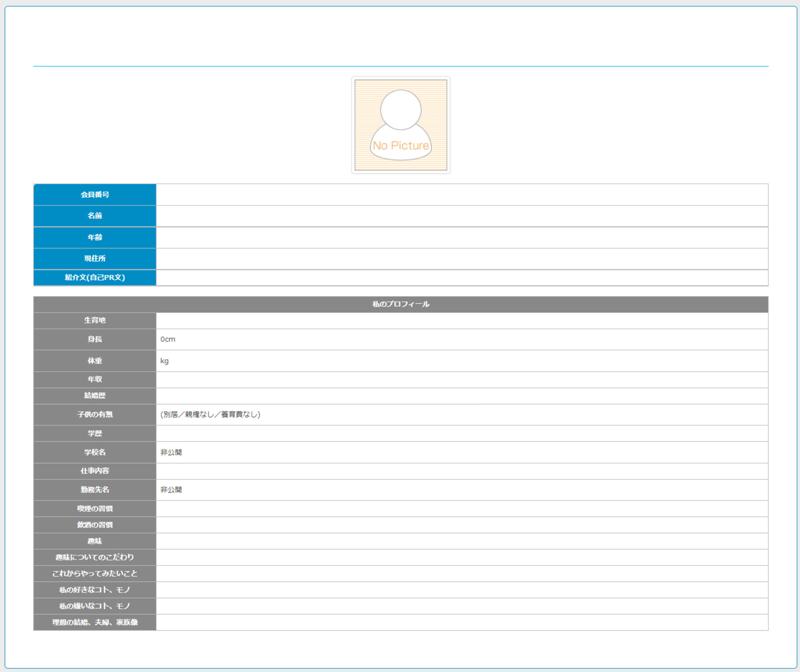
Task: Click the 会員番号 header cell
Action: (x=95, y=195)
